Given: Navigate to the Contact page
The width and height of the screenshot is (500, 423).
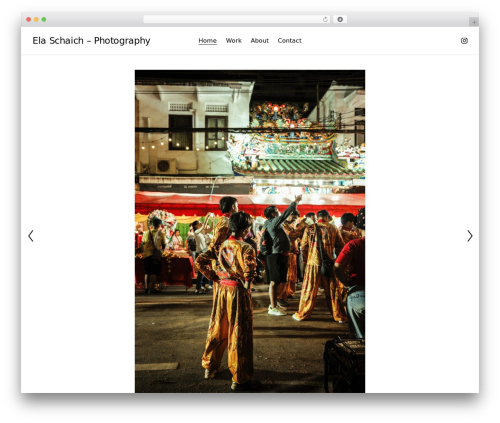Looking at the screenshot, I should click(x=289, y=41).
